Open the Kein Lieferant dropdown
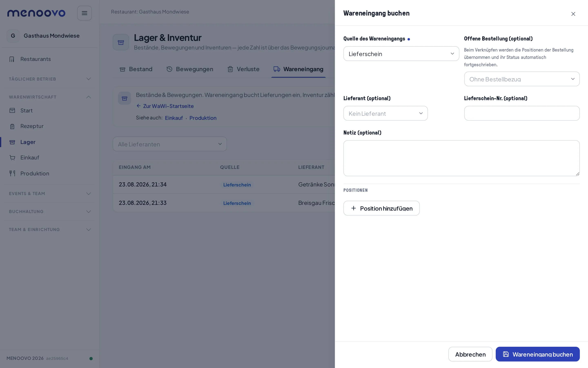The height and width of the screenshot is (368, 588). coord(385,113)
